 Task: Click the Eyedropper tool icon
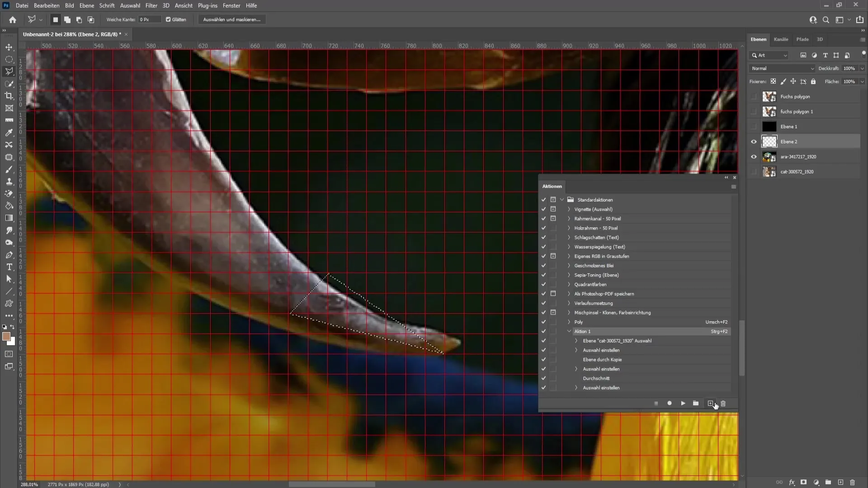[x=9, y=132]
